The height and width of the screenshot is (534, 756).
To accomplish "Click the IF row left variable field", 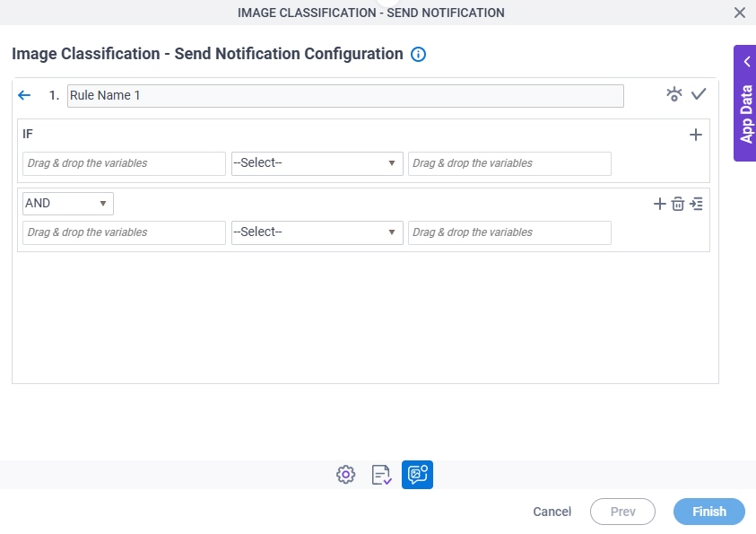I will click(x=124, y=163).
